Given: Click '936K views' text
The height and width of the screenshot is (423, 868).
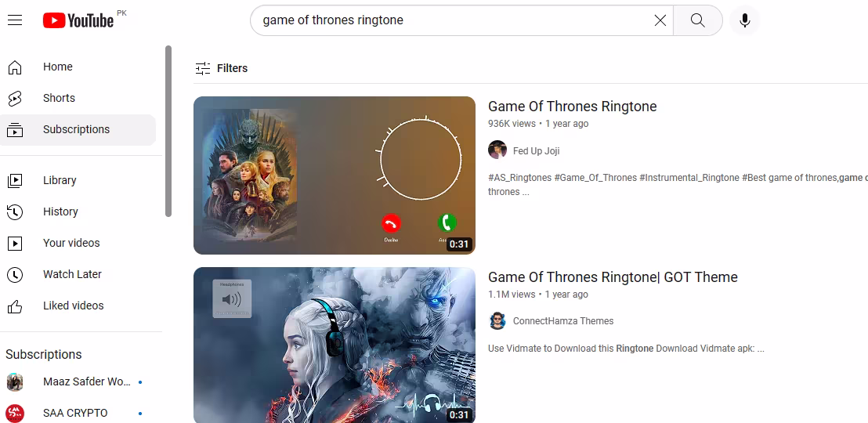Looking at the screenshot, I should [x=512, y=124].
